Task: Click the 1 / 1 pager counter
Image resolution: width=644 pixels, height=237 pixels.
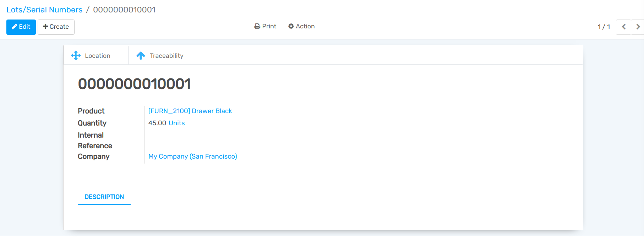Action: tap(604, 27)
